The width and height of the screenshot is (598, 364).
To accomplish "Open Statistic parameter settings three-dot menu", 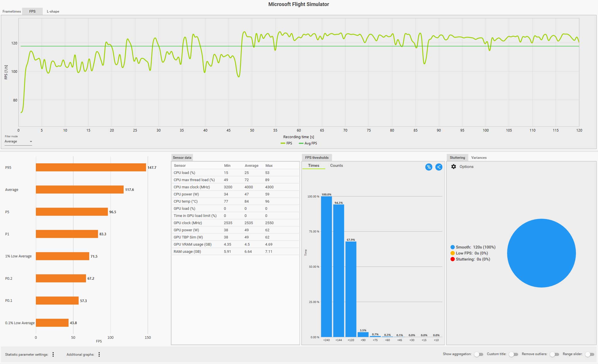I will [x=53, y=355].
